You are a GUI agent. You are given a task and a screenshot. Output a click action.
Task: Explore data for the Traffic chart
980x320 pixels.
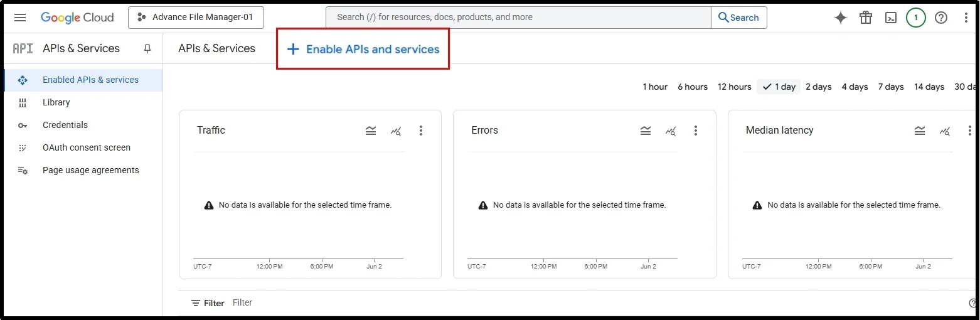[x=396, y=131]
